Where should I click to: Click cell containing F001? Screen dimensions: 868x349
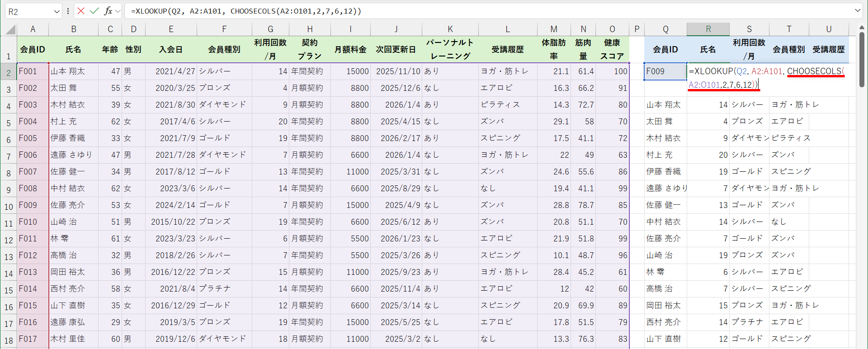pos(33,71)
